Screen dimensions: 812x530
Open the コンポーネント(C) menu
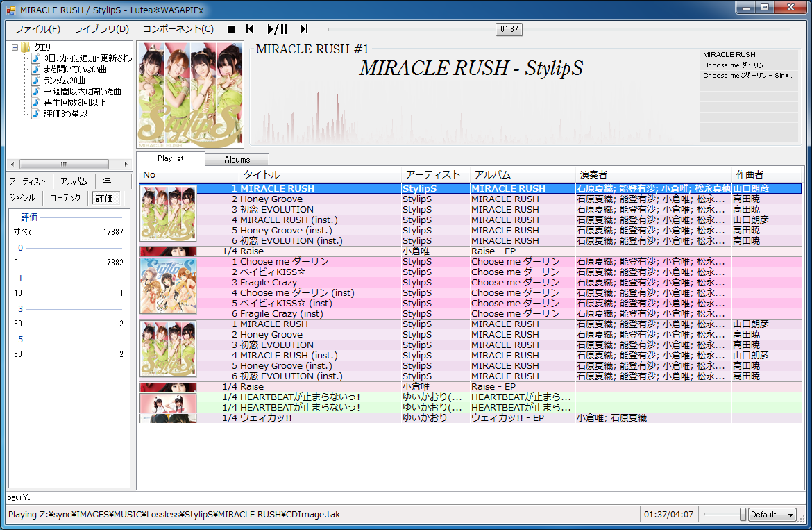[x=178, y=29]
